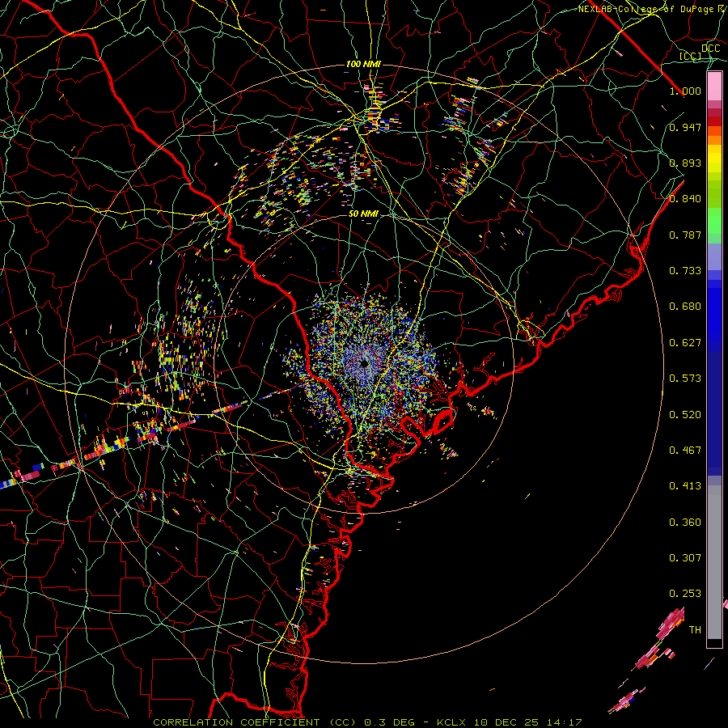This screenshot has width=728, height=728.
Task: Select the 0.307 scale value
Action: (685, 558)
